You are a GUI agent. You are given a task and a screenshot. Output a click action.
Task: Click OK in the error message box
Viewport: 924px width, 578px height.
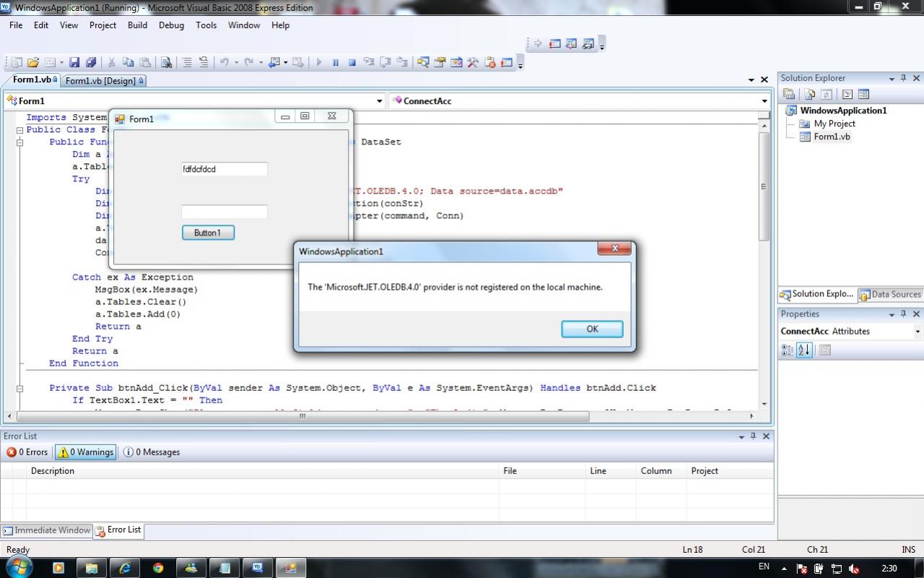592,329
